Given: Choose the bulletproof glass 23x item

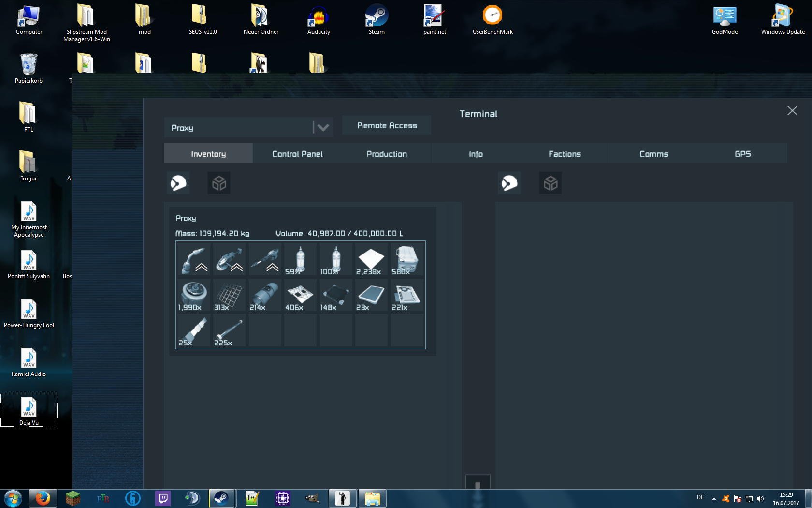Looking at the screenshot, I should click(371, 295).
